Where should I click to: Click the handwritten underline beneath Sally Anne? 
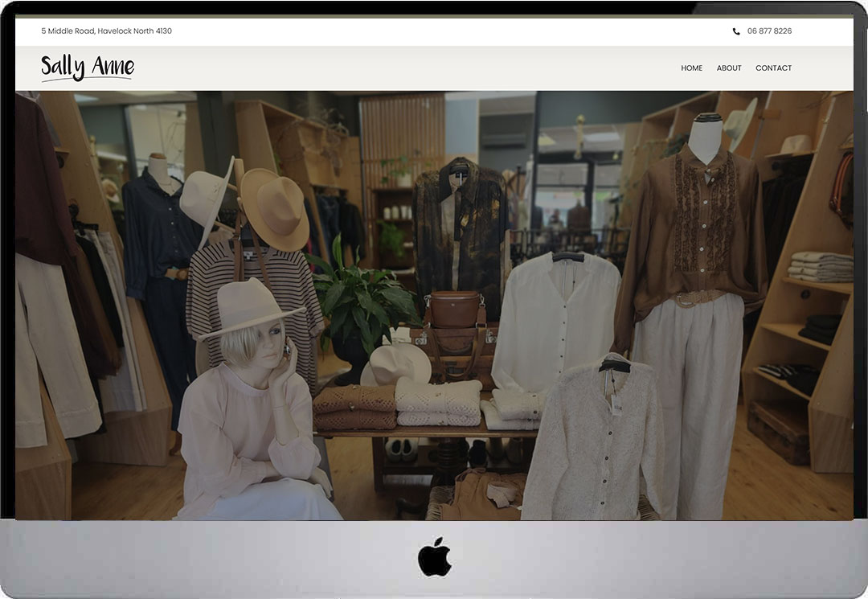click(87, 80)
